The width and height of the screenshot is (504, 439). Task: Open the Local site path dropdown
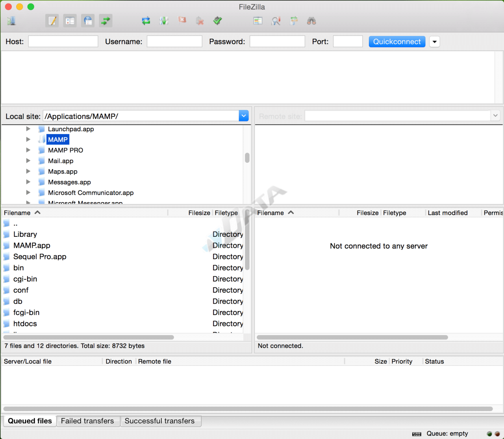click(x=244, y=116)
